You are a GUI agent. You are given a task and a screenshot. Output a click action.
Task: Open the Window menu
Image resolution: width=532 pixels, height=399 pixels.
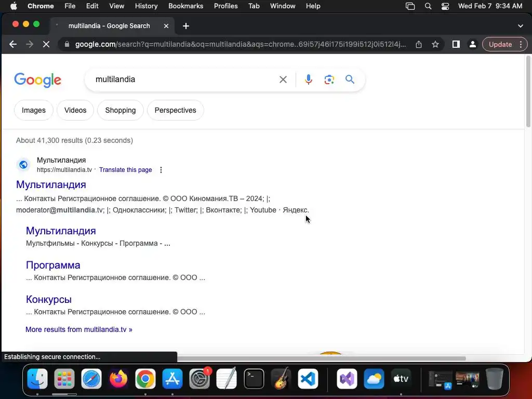(x=283, y=6)
